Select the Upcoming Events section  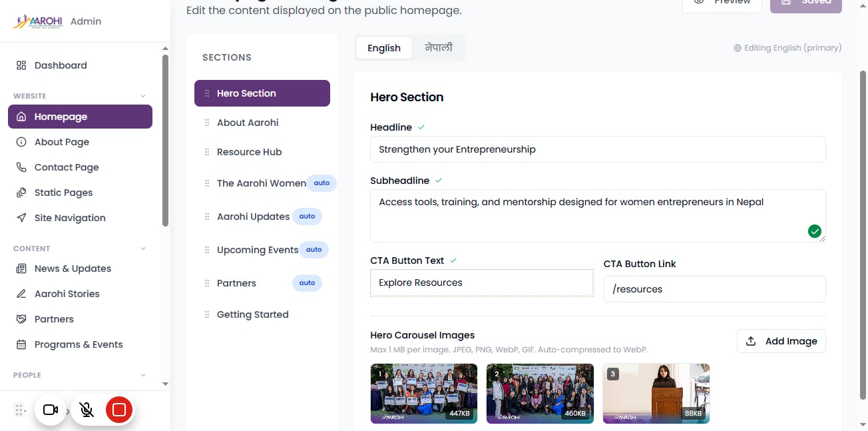tap(262, 250)
